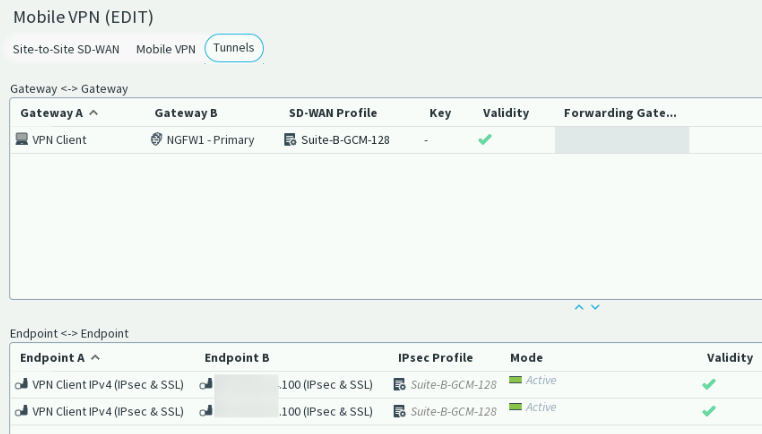Click first row IPsec profile icon
Image resolution: width=762 pixels, height=434 pixels.
click(x=399, y=384)
